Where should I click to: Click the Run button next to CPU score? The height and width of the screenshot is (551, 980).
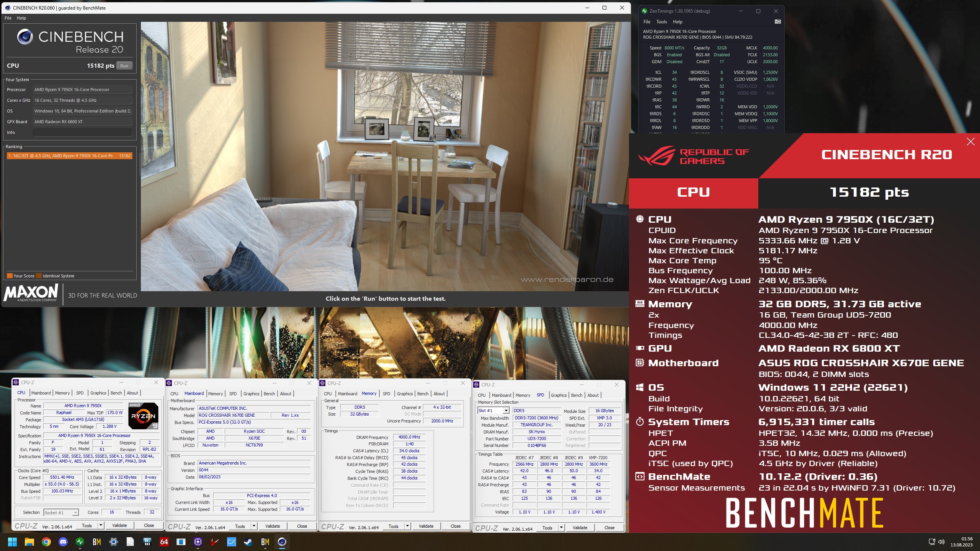(124, 66)
